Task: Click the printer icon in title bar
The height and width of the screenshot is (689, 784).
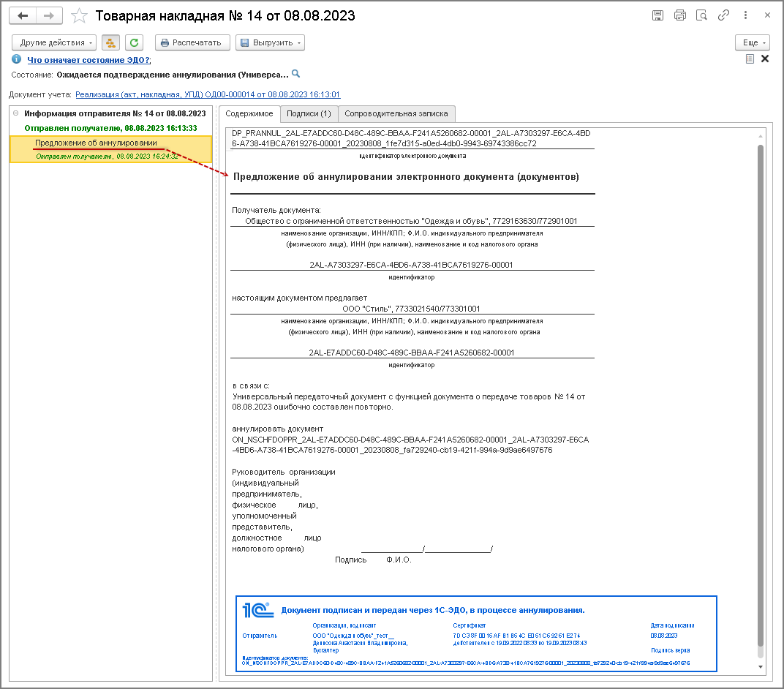Action: pyautogui.click(x=680, y=15)
